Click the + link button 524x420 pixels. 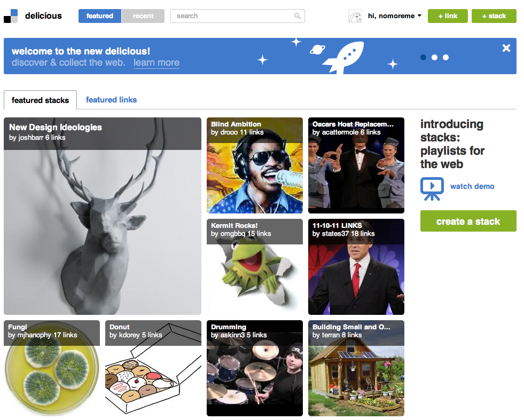click(448, 16)
